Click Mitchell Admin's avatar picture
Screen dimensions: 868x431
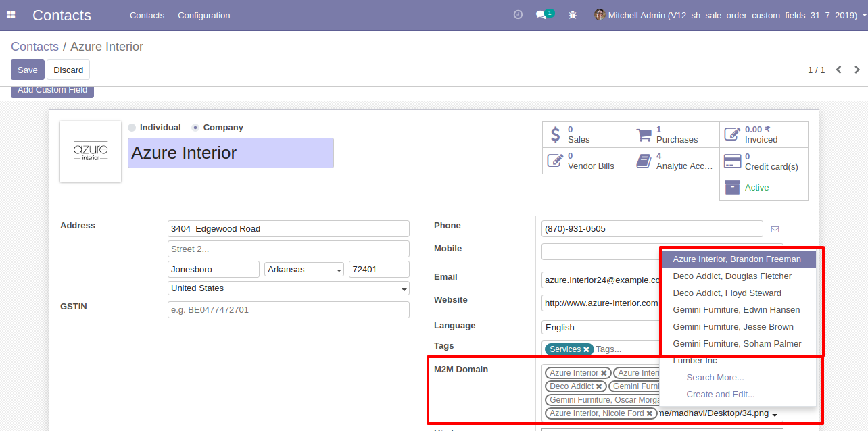[x=600, y=14]
